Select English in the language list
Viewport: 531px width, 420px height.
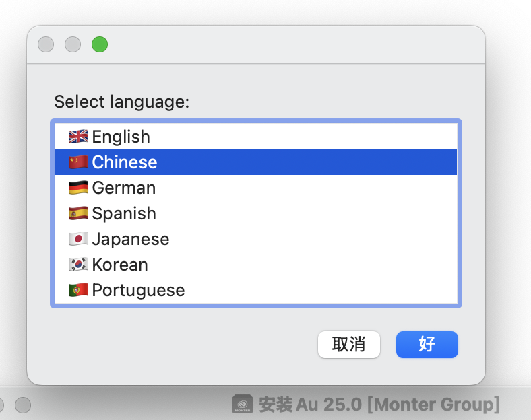coord(121,137)
